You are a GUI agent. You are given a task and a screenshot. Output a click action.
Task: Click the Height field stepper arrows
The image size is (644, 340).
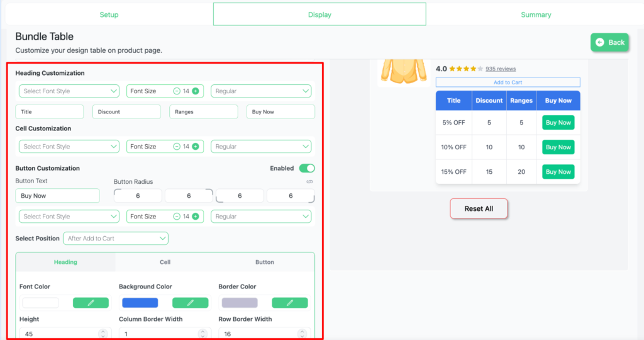pyautogui.click(x=103, y=334)
